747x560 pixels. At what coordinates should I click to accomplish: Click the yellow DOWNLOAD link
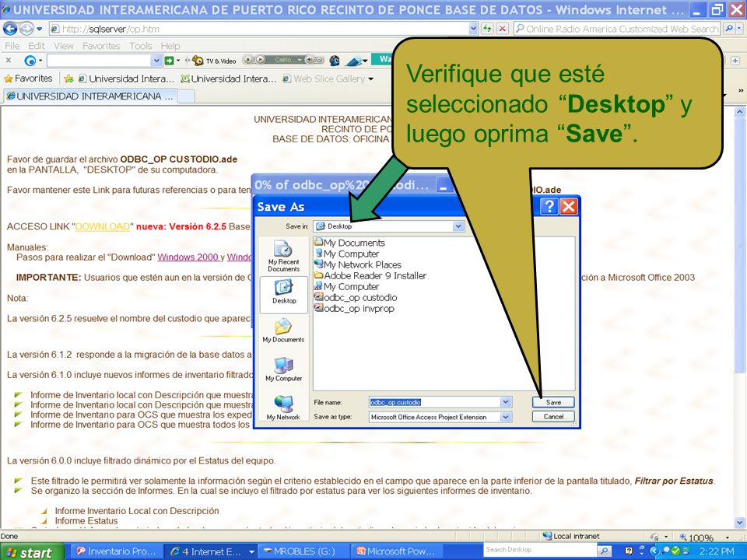[103, 226]
